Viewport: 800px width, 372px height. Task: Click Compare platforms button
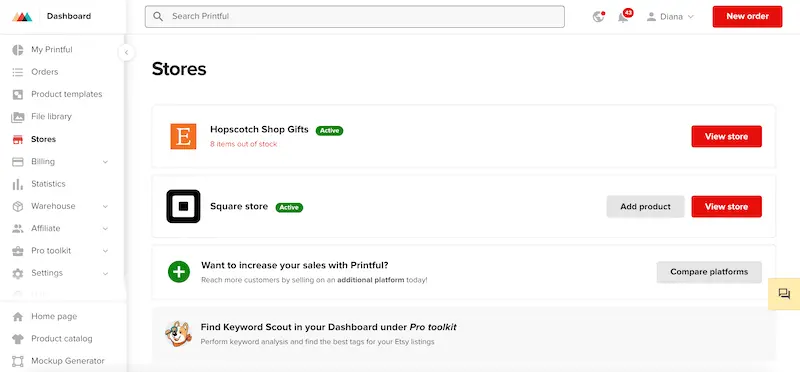click(x=709, y=272)
